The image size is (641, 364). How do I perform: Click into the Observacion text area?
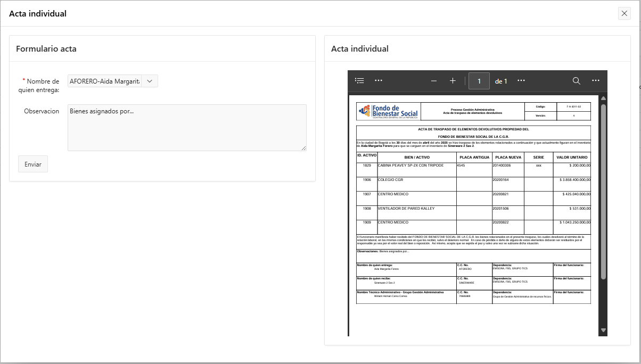[x=187, y=128]
